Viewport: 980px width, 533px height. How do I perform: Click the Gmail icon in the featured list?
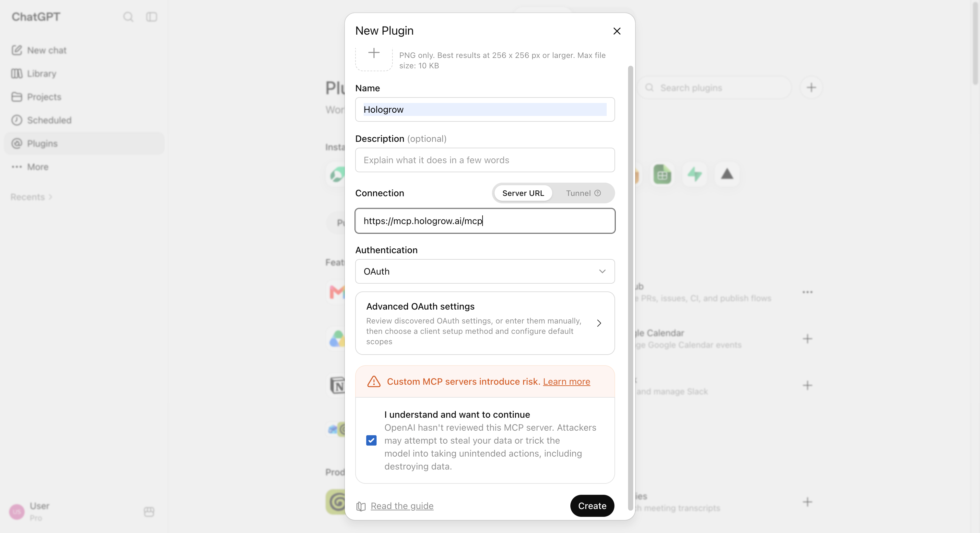[337, 292]
